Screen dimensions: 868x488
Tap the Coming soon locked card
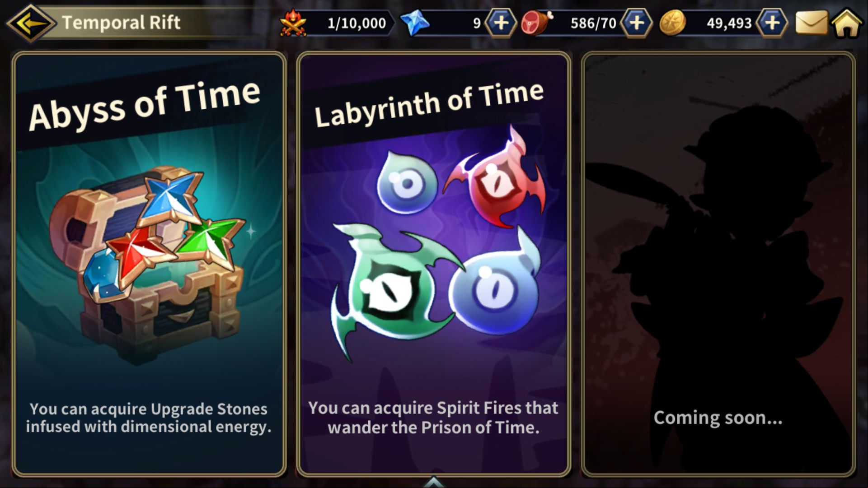coord(718,264)
